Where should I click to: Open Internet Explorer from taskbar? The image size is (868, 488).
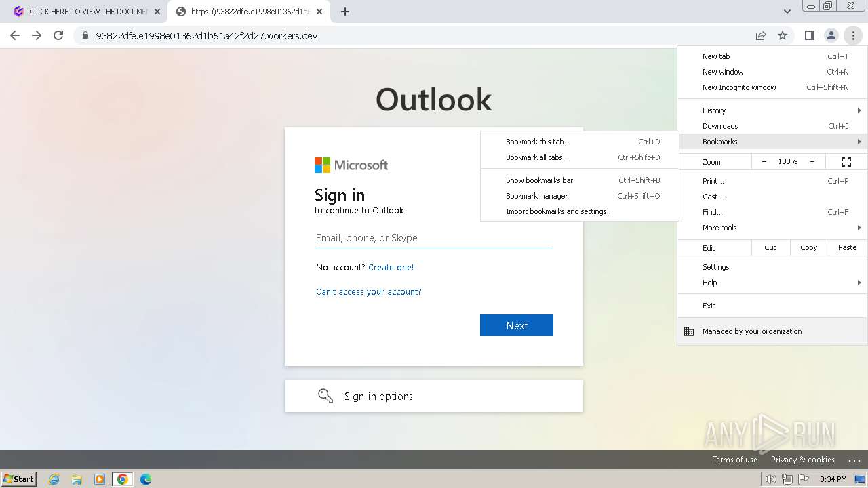(54, 479)
